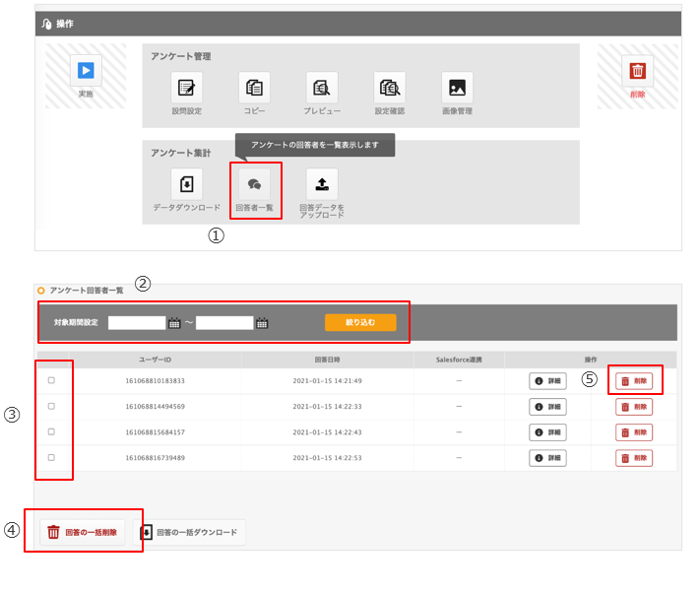This screenshot has height=593, width=700.
Task: Click the ユーザーID column header
Action: [155, 360]
